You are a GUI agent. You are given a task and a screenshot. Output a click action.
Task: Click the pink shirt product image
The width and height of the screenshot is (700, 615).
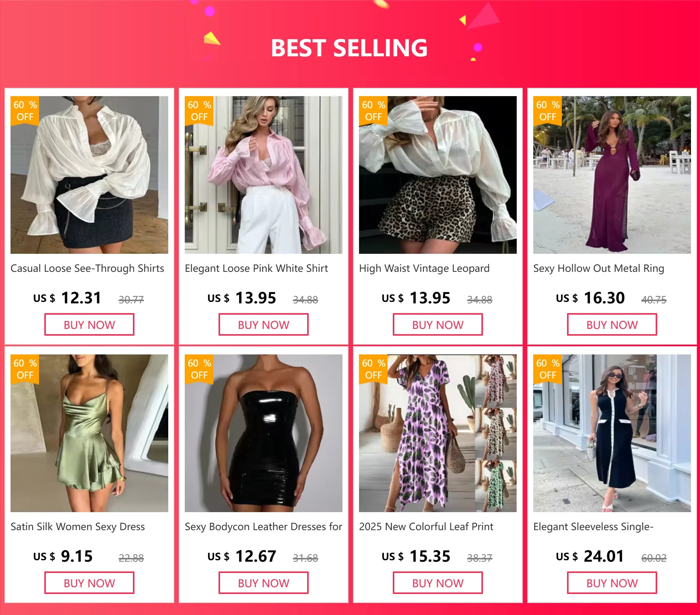pyautogui.click(x=264, y=175)
